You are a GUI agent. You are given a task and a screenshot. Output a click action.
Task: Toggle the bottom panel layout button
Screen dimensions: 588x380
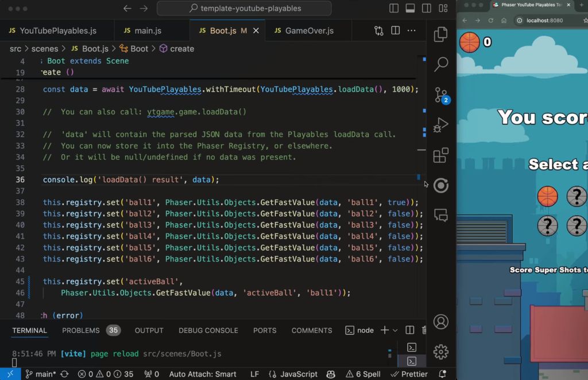pos(410,8)
